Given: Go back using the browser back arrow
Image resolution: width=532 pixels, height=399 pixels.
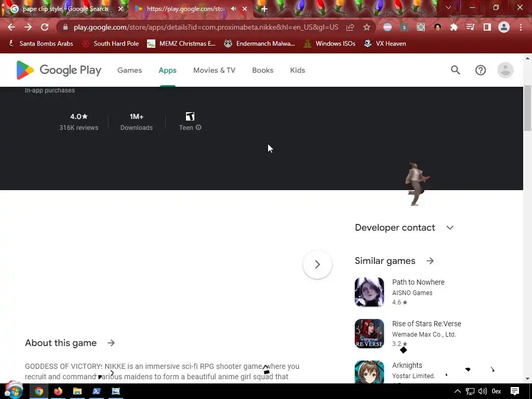Looking at the screenshot, I should (x=11, y=27).
